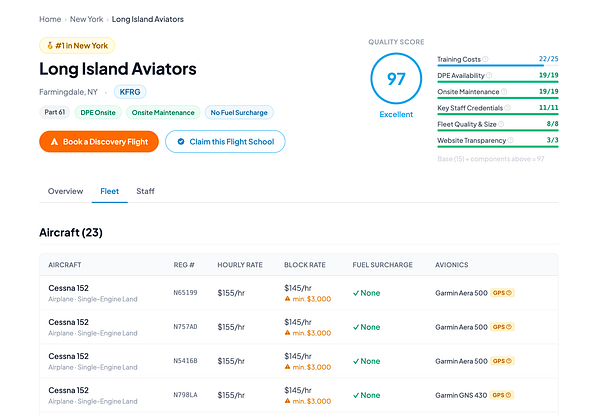Screen dimensions: 600x415
Task: Click the GPS badge in N5416B row
Action: pos(502,361)
